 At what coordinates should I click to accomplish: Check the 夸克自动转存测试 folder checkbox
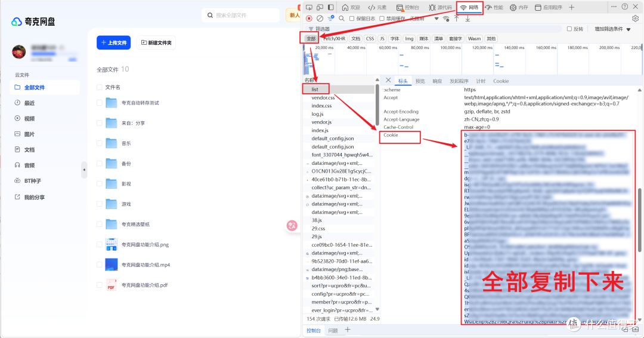[100, 103]
